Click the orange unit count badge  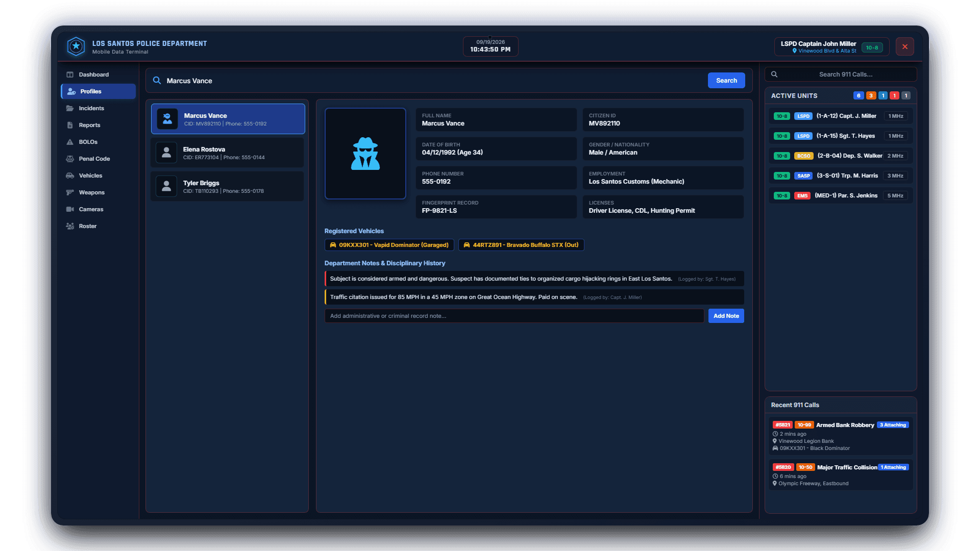[x=871, y=95]
